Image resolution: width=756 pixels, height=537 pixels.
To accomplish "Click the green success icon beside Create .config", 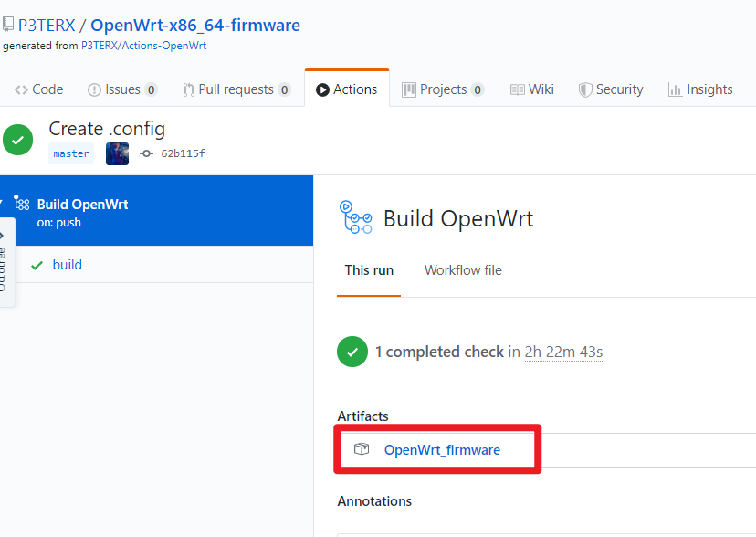I will (18, 140).
